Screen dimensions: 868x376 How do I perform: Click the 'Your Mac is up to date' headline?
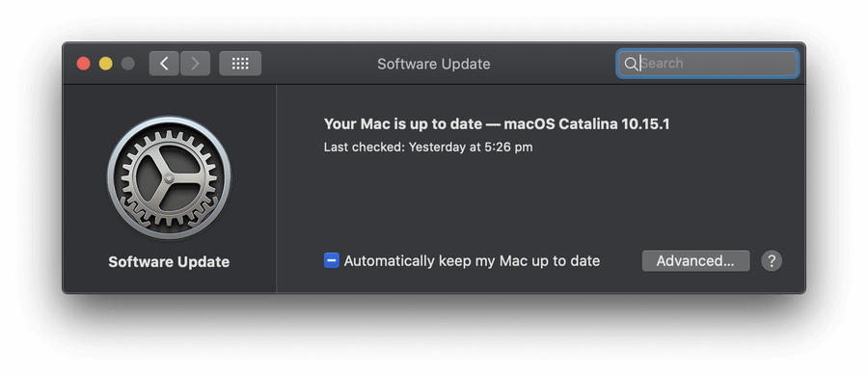[x=403, y=124]
